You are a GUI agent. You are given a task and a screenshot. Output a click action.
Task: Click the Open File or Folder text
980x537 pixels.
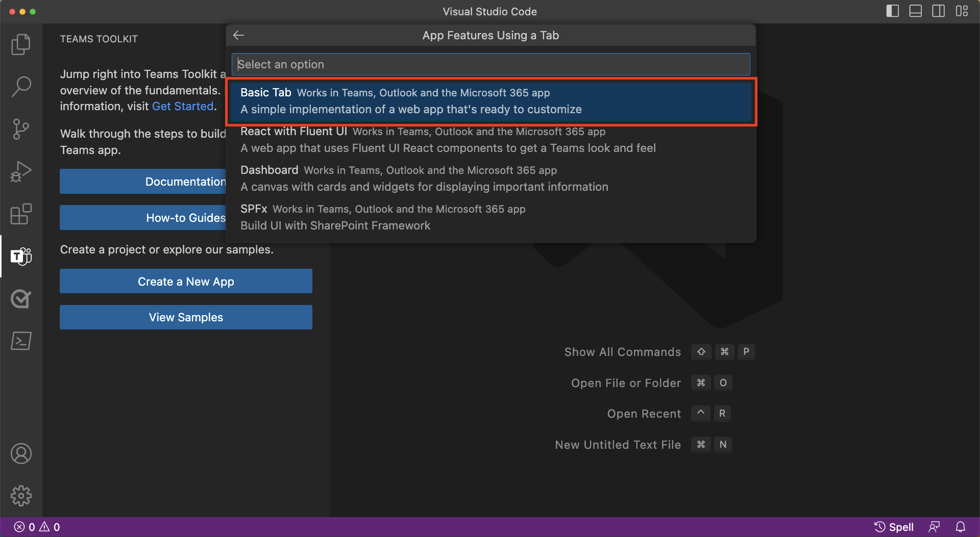(626, 383)
